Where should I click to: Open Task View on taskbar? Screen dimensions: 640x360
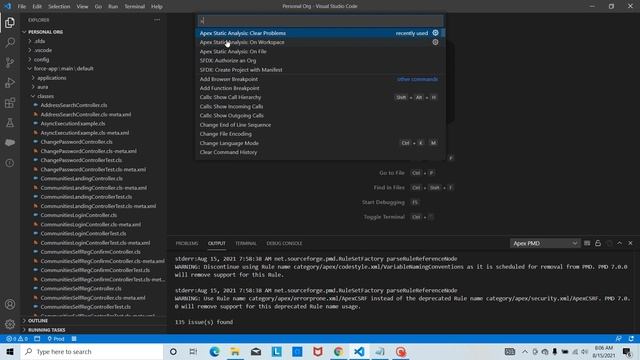(x=193, y=351)
